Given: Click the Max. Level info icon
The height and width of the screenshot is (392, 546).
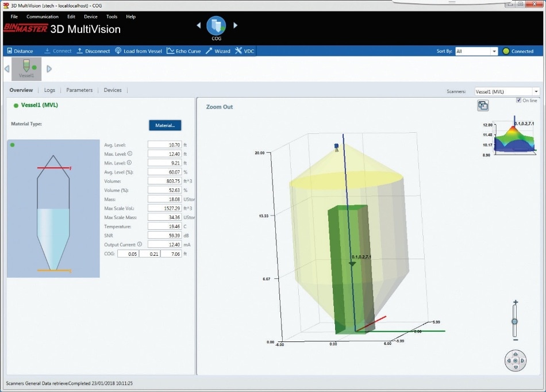Looking at the screenshot, I should click(x=130, y=153).
